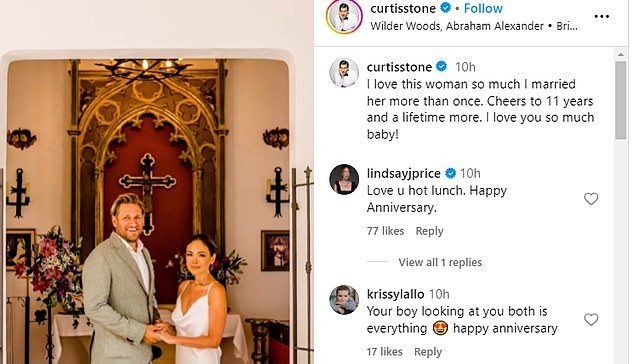Follow the curtisstone account

[483, 8]
